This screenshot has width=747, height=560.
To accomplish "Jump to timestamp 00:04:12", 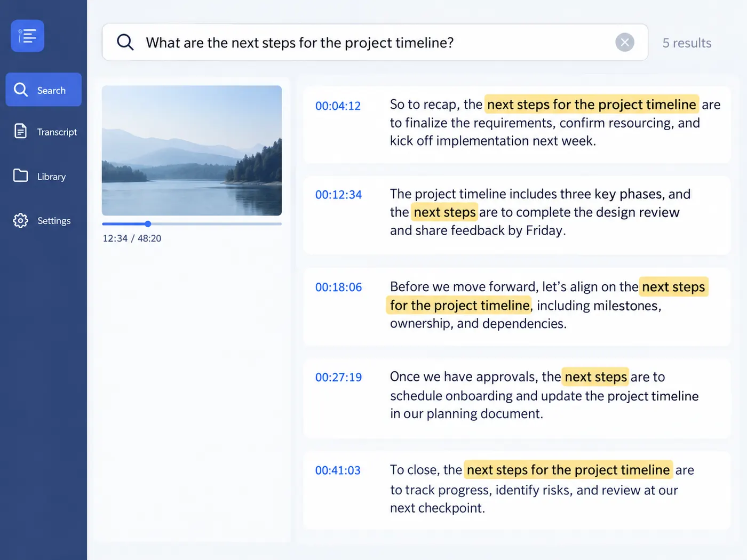I will [x=338, y=106].
